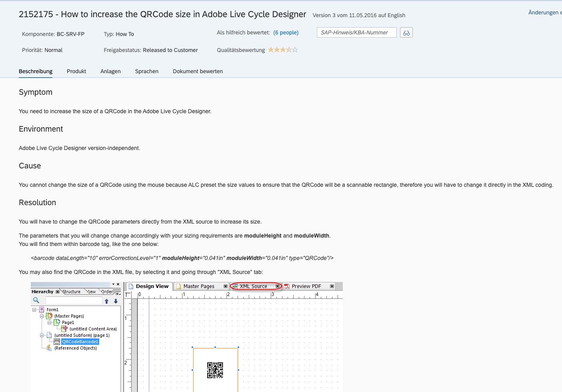This screenshot has width=562, height=392.
Task: Click the blue up arrow next to search
Action: click(x=107, y=301)
